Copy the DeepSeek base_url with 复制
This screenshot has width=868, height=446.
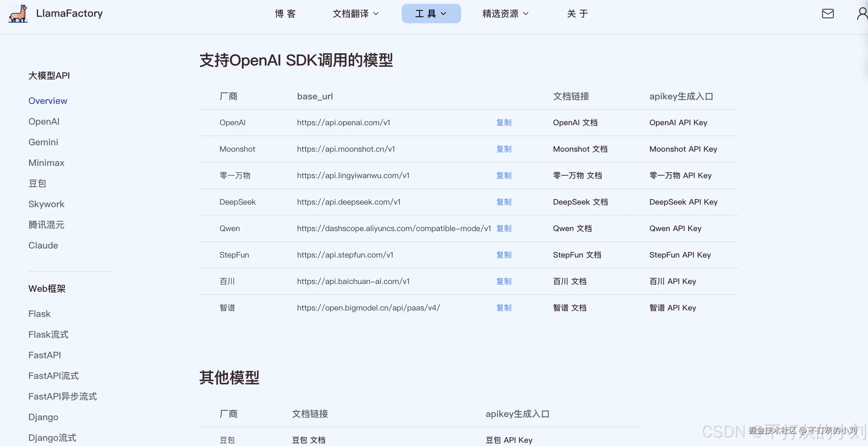[504, 202]
